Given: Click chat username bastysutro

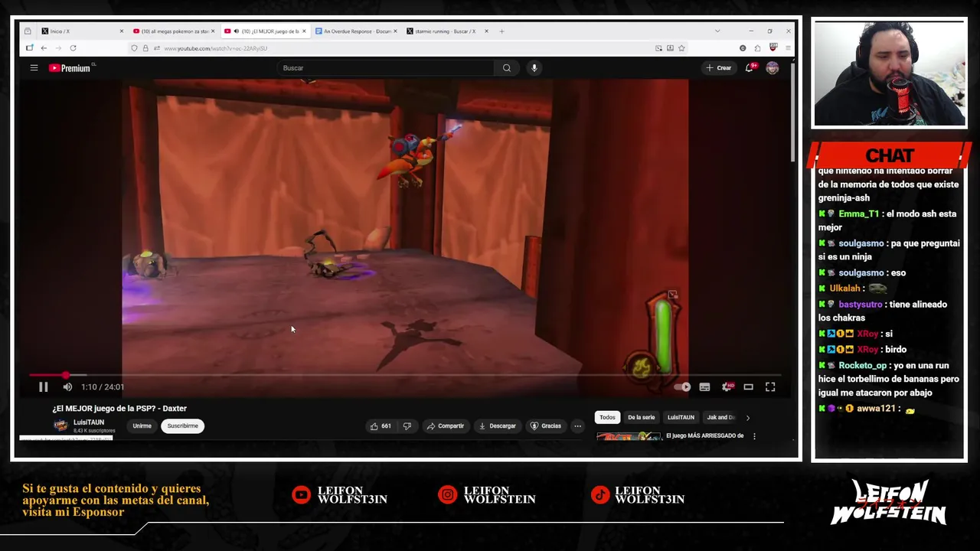Looking at the screenshot, I should (861, 305).
